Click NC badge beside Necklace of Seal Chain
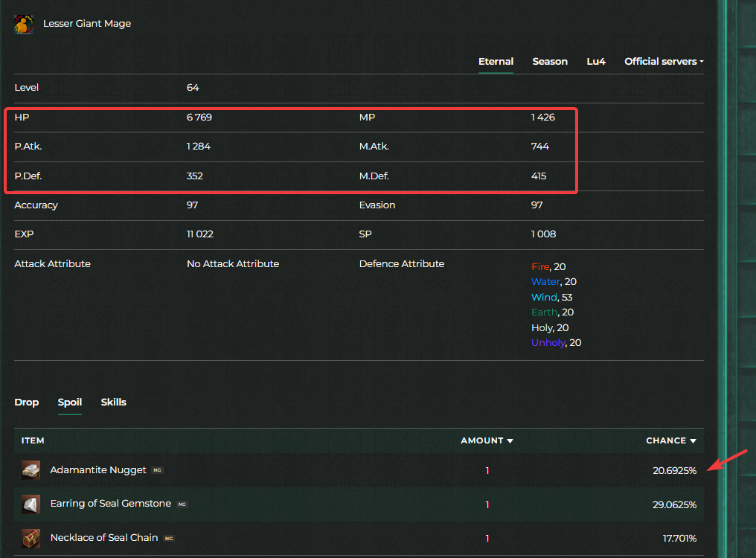 (169, 538)
